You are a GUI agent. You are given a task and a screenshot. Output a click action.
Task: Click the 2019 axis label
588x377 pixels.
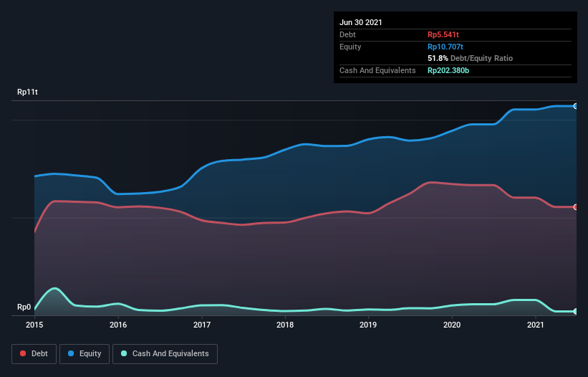tap(368, 325)
